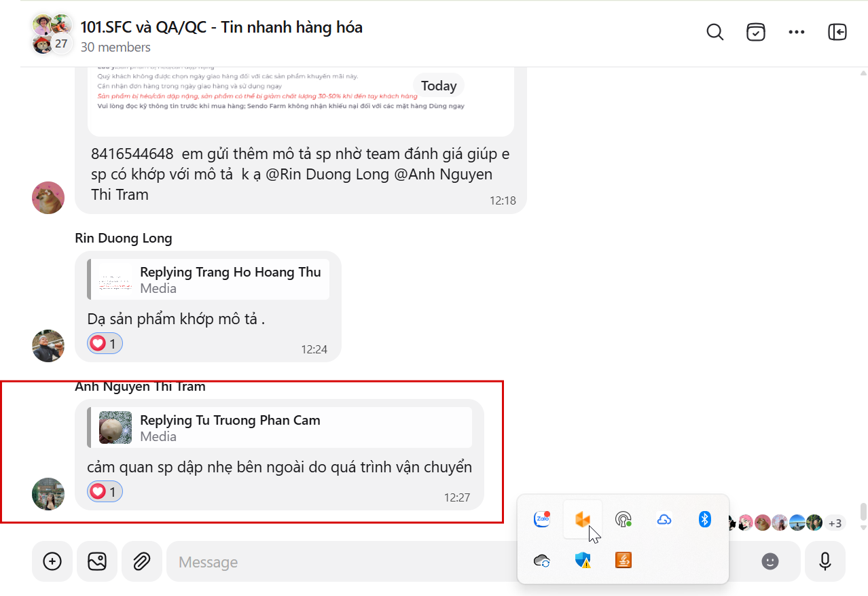
Task: Click the group title "101.SFC và QA/QC - Tin nhanh hàng hóa"
Action: (221, 27)
